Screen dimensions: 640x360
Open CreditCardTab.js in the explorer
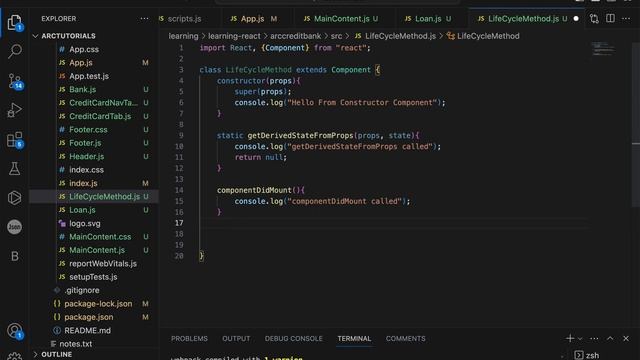100,116
